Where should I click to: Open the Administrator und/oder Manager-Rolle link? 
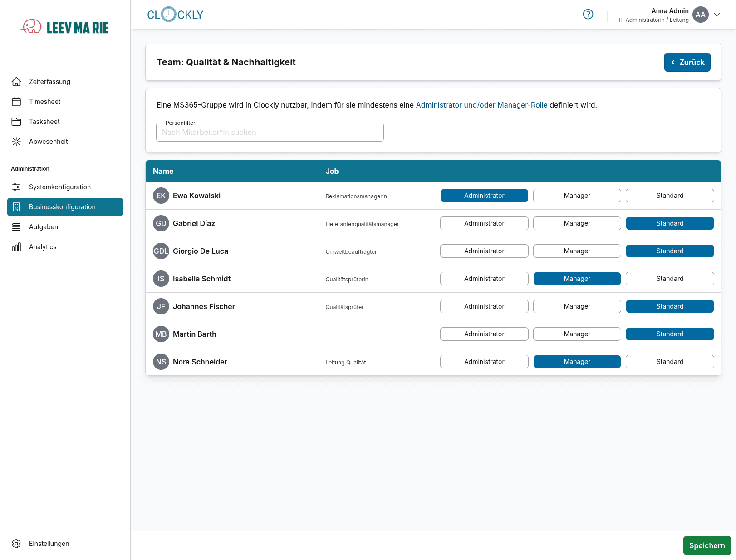[481, 105]
